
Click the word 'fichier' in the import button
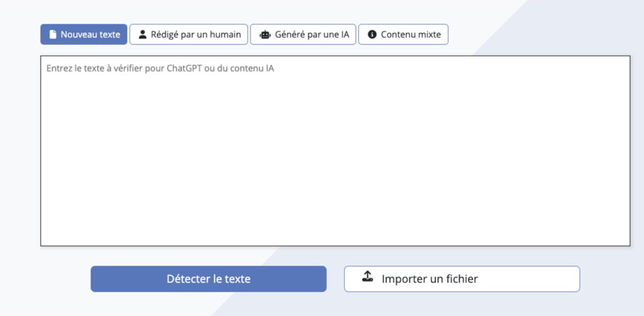pyautogui.click(x=461, y=279)
